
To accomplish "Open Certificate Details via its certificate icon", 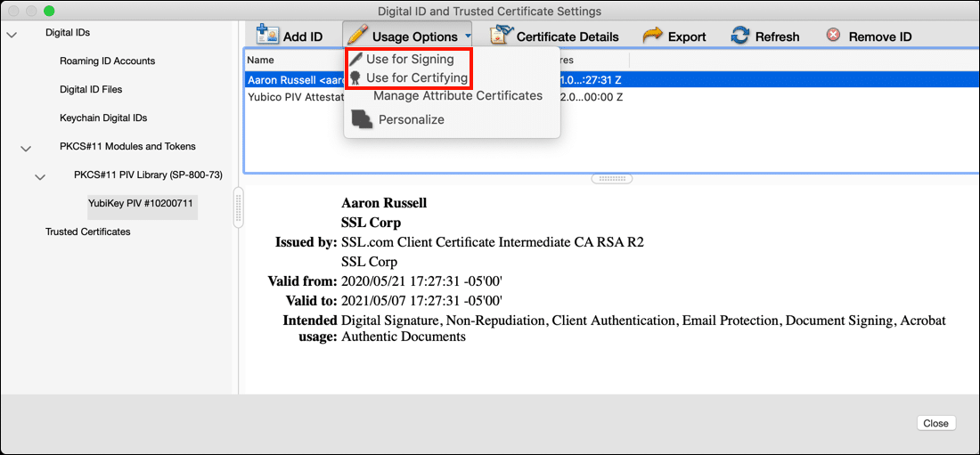I will point(502,36).
